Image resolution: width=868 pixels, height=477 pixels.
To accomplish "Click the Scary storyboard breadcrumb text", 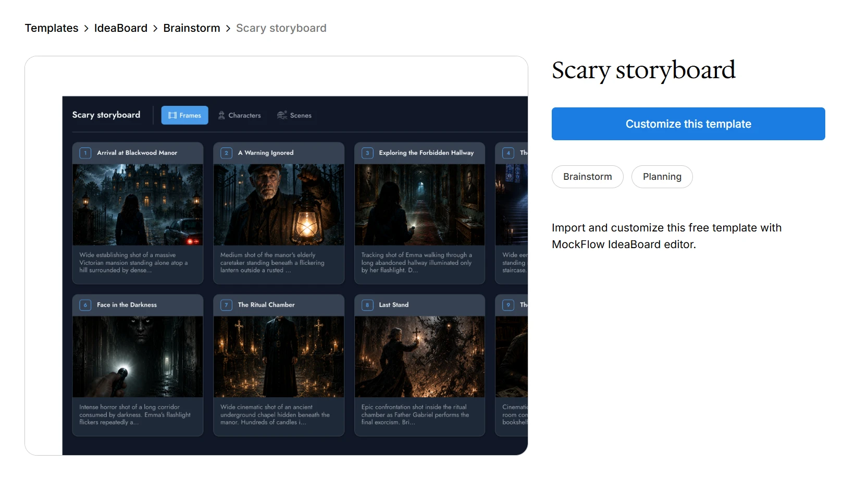I will [x=281, y=28].
